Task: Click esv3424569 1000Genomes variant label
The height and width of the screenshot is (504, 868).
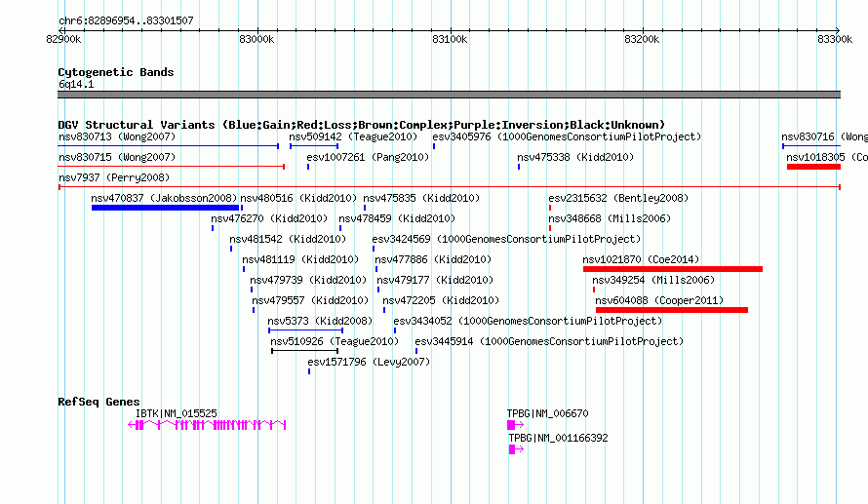Action: 506,239
